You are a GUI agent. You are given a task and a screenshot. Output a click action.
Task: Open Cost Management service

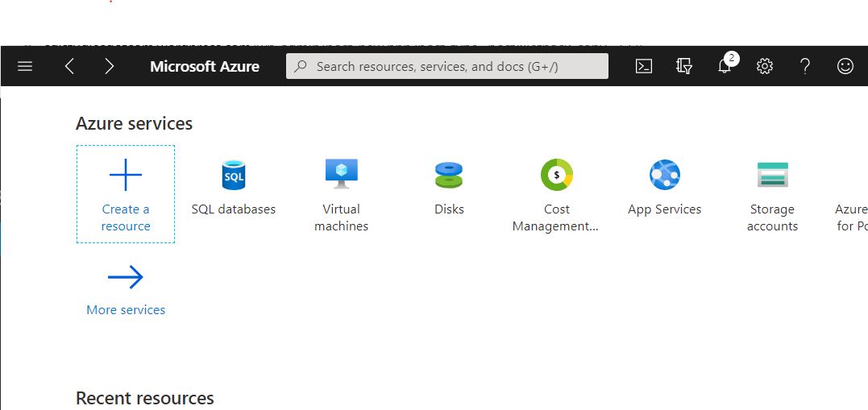click(556, 194)
